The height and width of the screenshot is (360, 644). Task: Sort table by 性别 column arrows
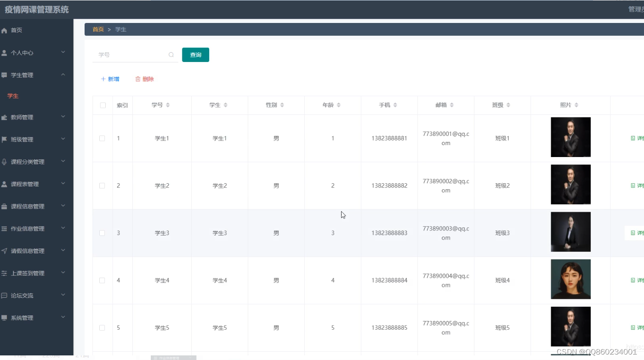point(282,105)
